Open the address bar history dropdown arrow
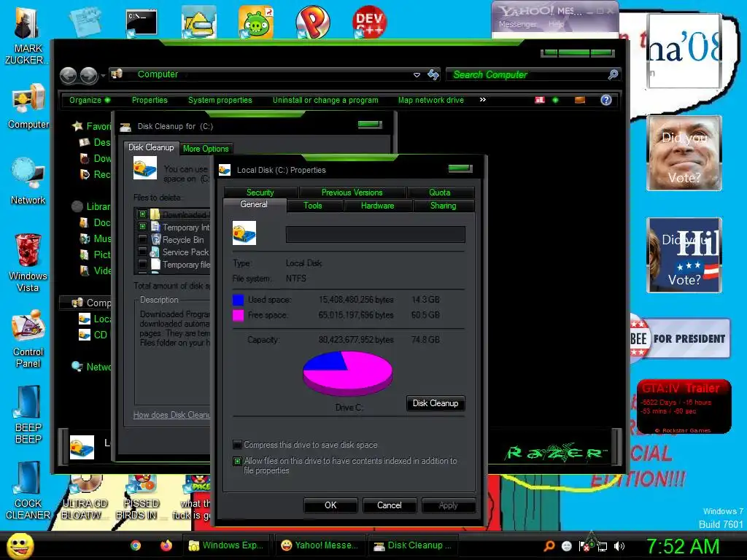The width and height of the screenshot is (747, 560). pos(417,75)
